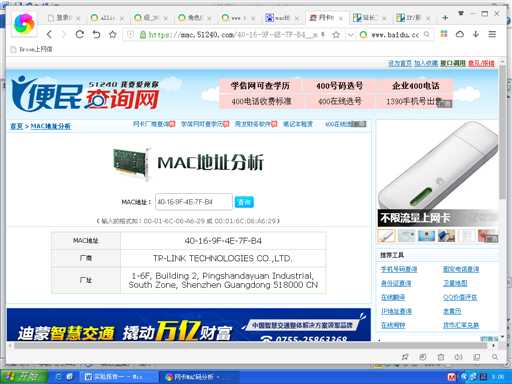Image resolution: width=512 pixels, height=384 pixels.
Task: Open the 企业400电话 link
Action: (416, 86)
